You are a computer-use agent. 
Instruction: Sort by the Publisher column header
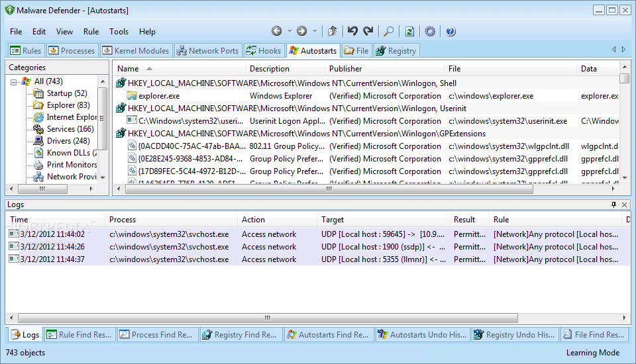pyautogui.click(x=384, y=69)
